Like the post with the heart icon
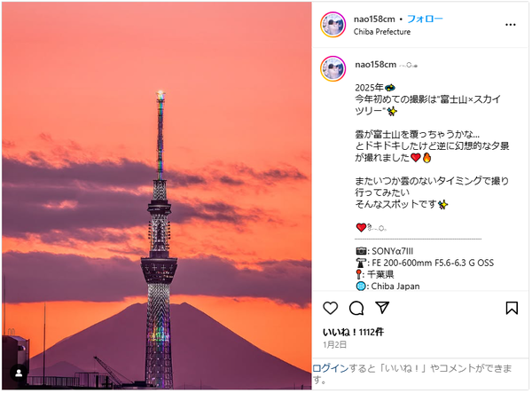Viewport: 532px width, 393px height. [x=330, y=308]
